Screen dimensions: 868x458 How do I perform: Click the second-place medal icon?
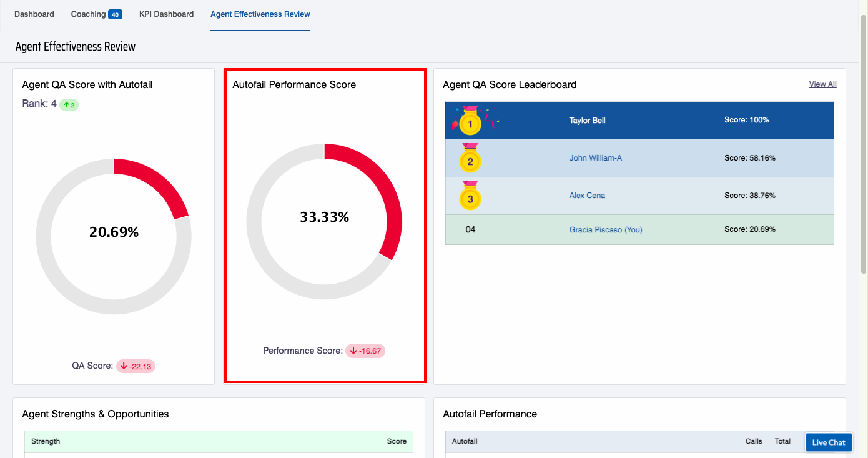[x=470, y=160]
